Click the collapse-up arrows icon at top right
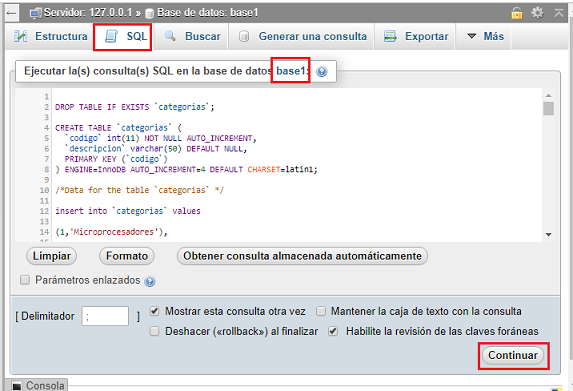 pyautogui.click(x=558, y=13)
